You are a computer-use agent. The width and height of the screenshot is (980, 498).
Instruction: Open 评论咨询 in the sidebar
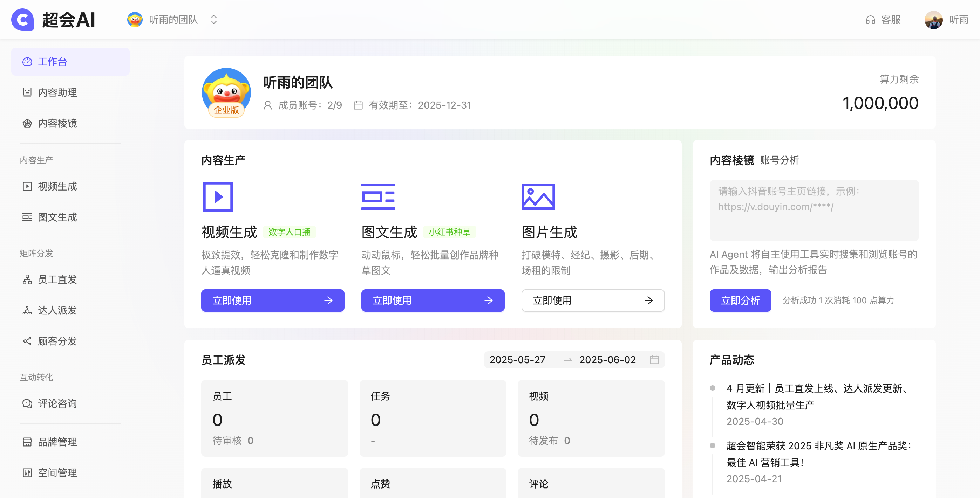pos(70,403)
